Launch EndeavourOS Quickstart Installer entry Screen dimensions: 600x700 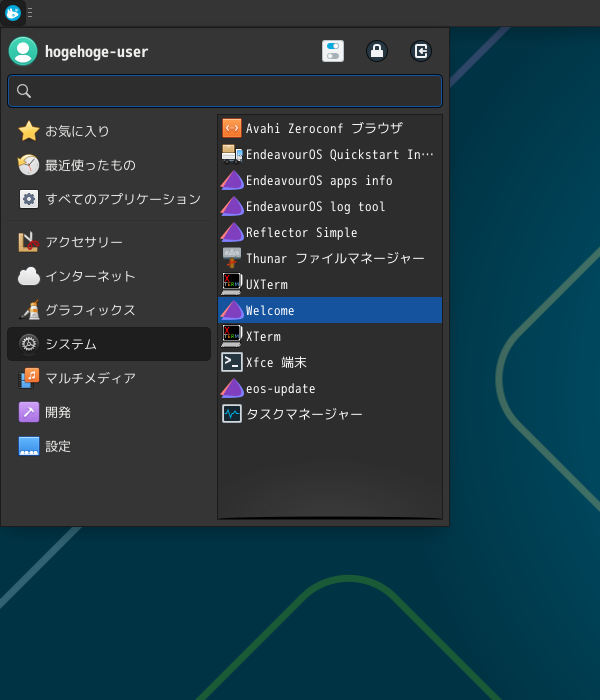(x=330, y=154)
